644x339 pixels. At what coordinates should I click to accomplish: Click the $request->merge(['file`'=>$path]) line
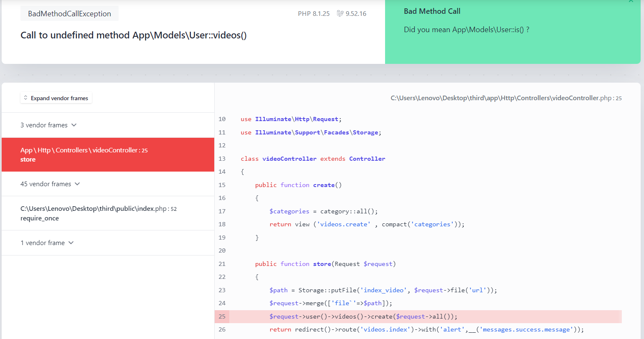[331, 303]
